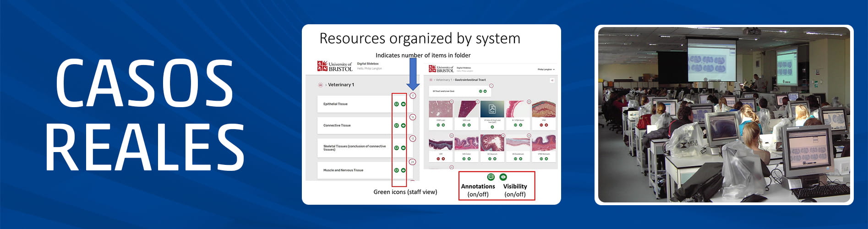Toggle visibility for Epithelial Tissue folder
Screen dimensions: 868x229
tap(403, 104)
